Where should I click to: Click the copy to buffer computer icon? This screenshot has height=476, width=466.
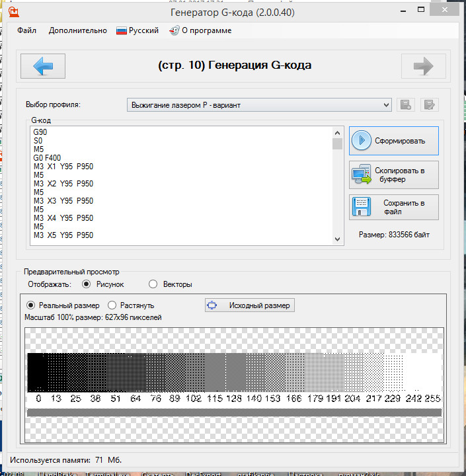[362, 175]
